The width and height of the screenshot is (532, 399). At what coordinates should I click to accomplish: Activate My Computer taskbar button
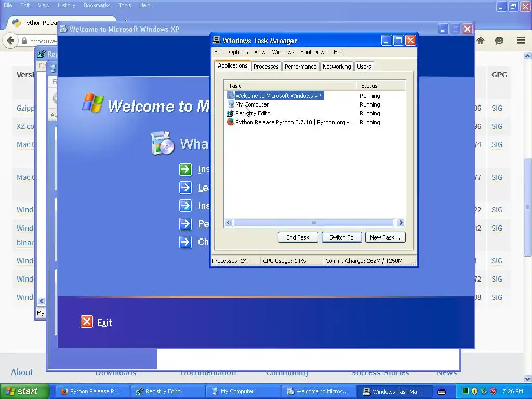point(243,391)
